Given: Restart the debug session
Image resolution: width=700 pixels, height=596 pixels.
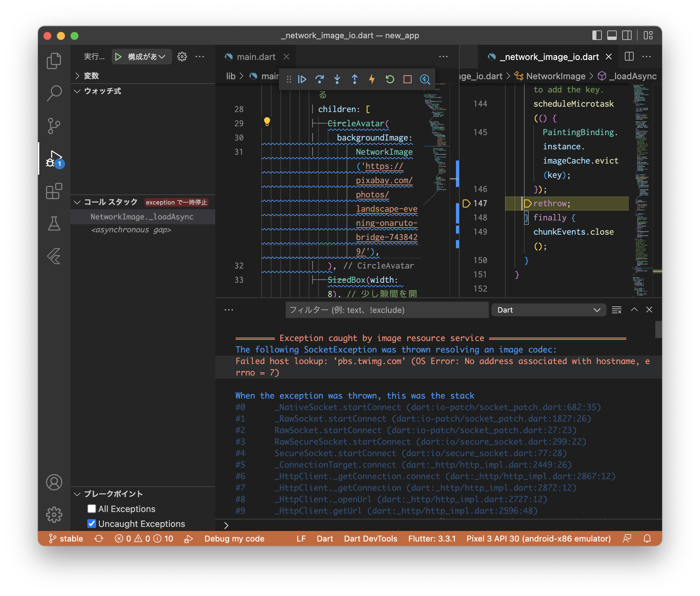Looking at the screenshot, I should pyautogui.click(x=390, y=79).
